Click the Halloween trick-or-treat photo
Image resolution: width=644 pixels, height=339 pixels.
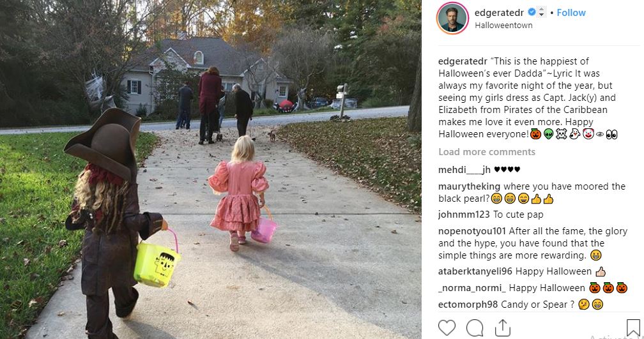(211, 170)
